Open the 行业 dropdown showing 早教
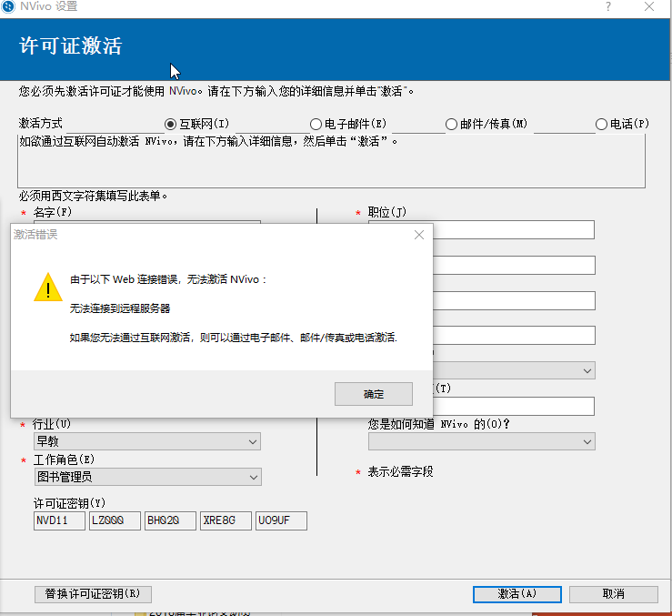 [147, 441]
